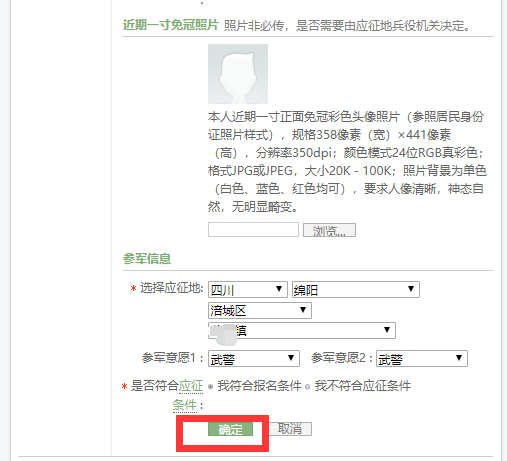This screenshot has width=507, height=461.
Task: Click the arrow on the 参军意愿2 dropdown
Action: [x=459, y=358]
